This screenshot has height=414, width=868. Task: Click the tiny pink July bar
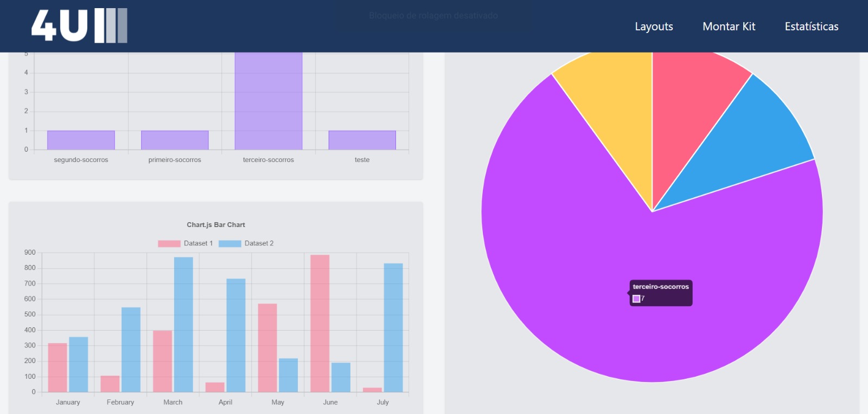coord(372,390)
